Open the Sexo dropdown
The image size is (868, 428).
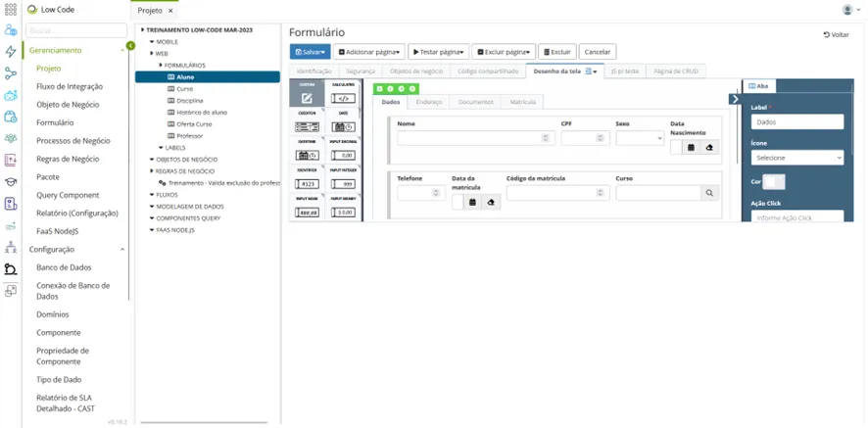pyautogui.click(x=640, y=138)
